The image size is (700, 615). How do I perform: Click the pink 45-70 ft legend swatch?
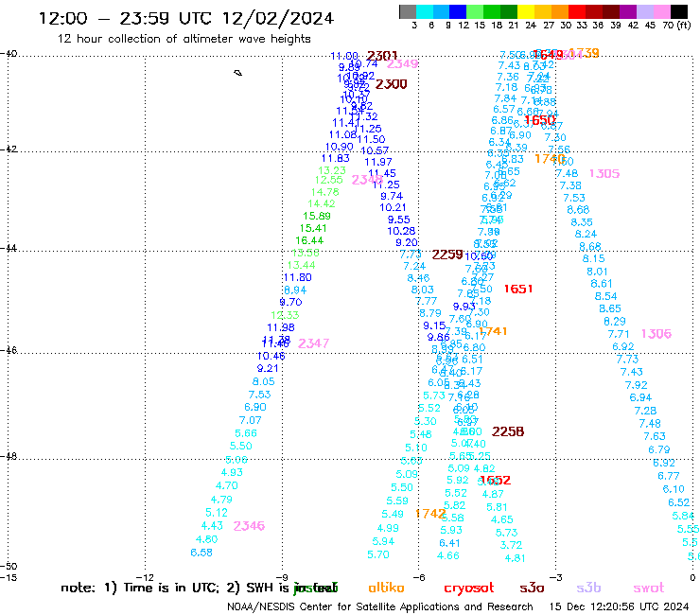(x=660, y=11)
